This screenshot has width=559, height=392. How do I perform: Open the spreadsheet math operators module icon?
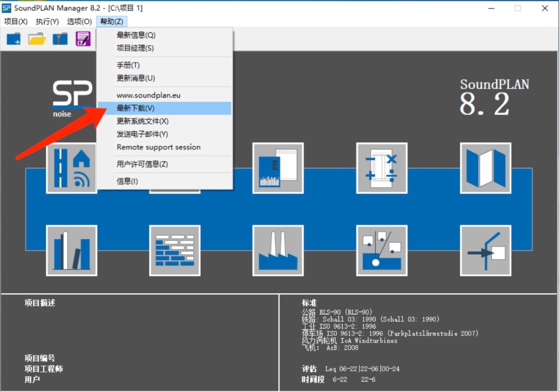382,168
